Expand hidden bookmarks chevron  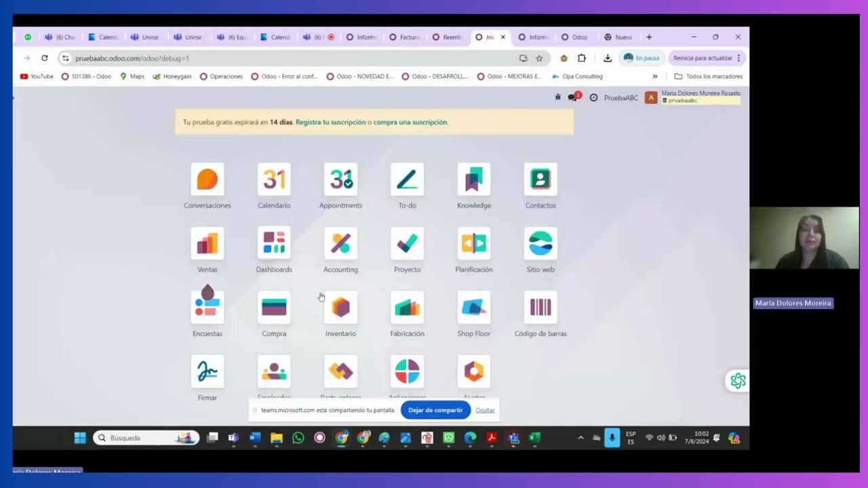click(655, 77)
